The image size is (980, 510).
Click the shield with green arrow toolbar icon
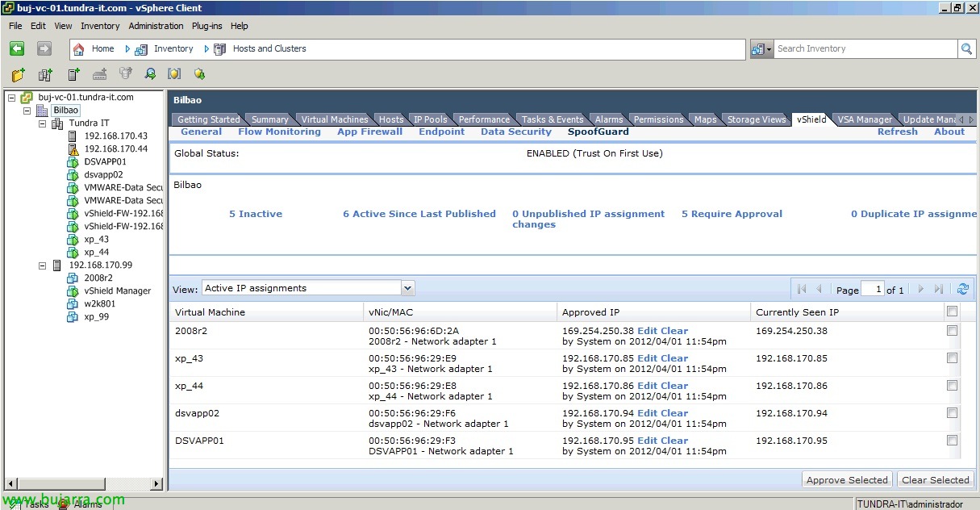pyautogui.click(x=199, y=74)
